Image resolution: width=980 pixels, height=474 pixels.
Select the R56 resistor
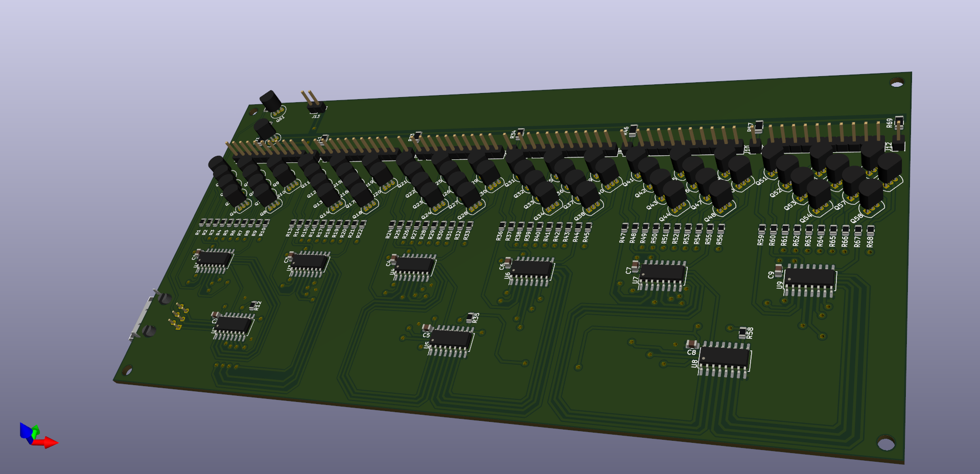coord(721,228)
